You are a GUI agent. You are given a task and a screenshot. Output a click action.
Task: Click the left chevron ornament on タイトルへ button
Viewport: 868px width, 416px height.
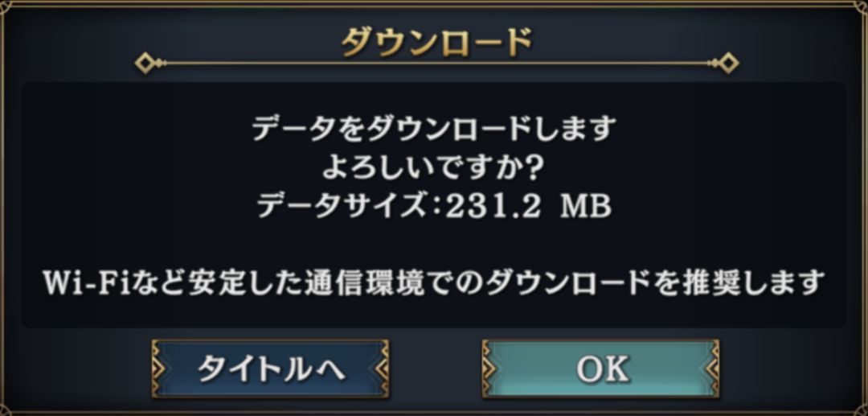click(159, 369)
